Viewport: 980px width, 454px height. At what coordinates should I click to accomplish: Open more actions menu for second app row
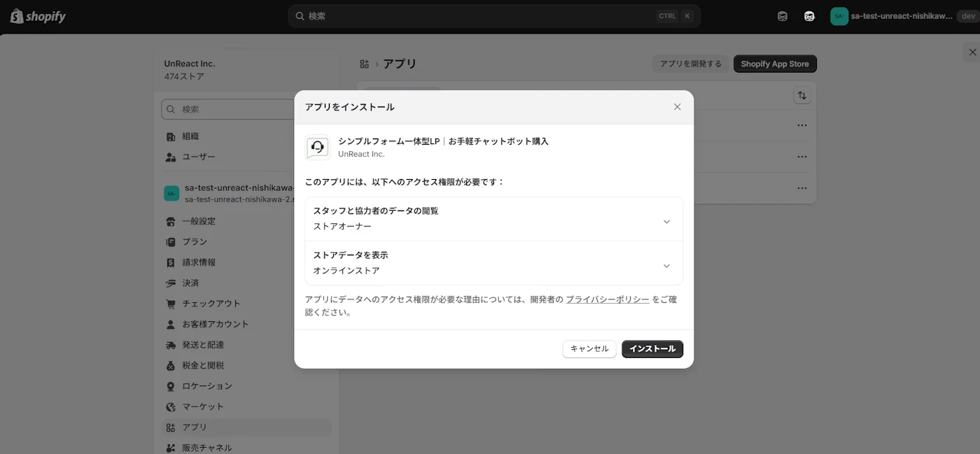tap(802, 157)
